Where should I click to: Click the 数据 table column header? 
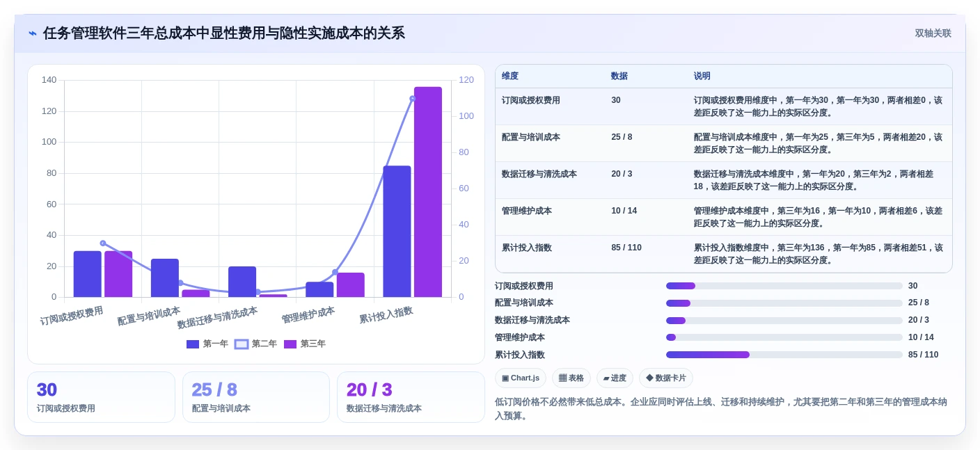pos(619,76)
